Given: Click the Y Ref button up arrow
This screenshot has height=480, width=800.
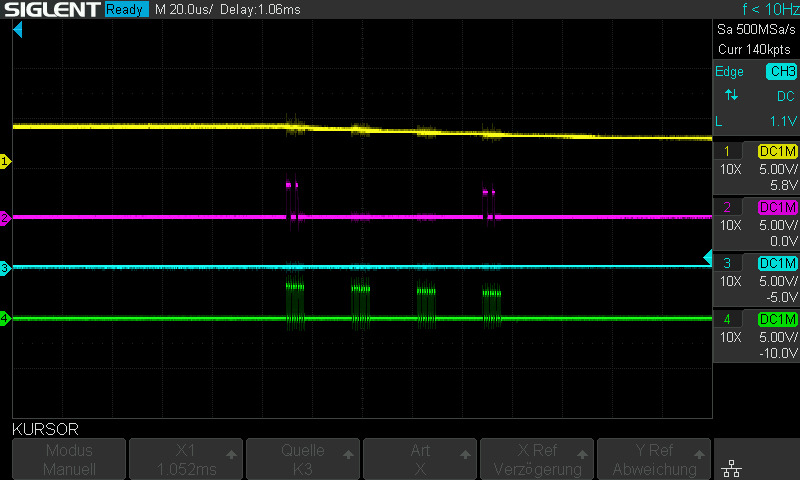Looking at the screenshot, I should [x=699, y=454].
